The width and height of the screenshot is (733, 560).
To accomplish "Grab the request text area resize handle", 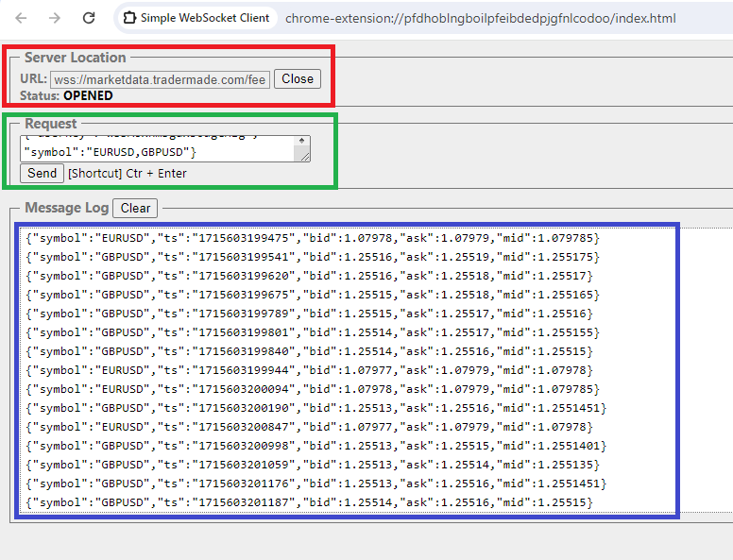I will (305, 157).
